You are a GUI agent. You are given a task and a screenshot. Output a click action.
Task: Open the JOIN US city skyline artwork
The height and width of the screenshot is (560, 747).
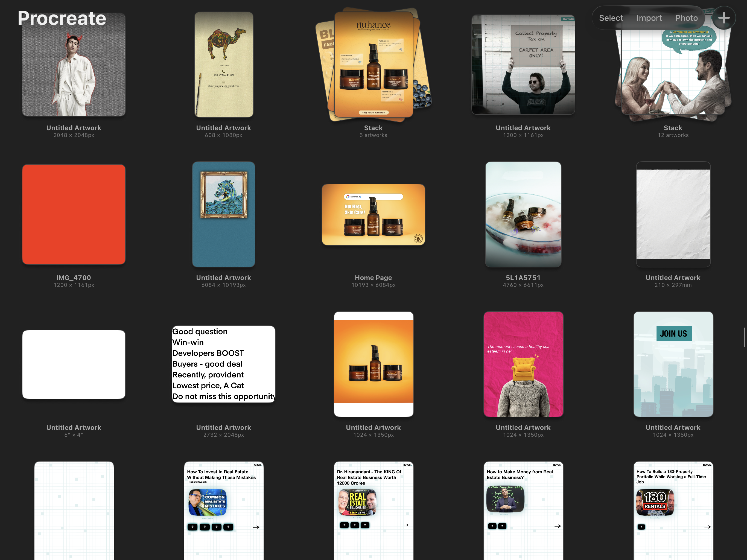pos(673,364)
